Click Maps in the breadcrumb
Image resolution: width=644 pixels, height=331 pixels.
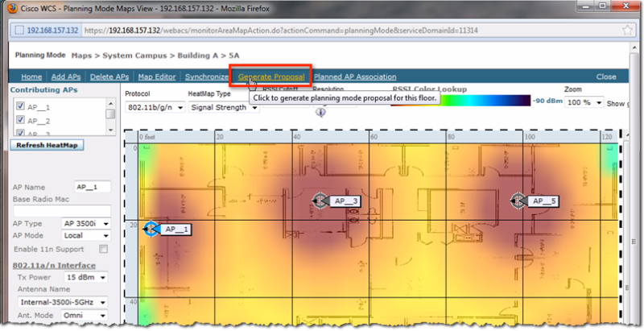click(x=81, y=56)
